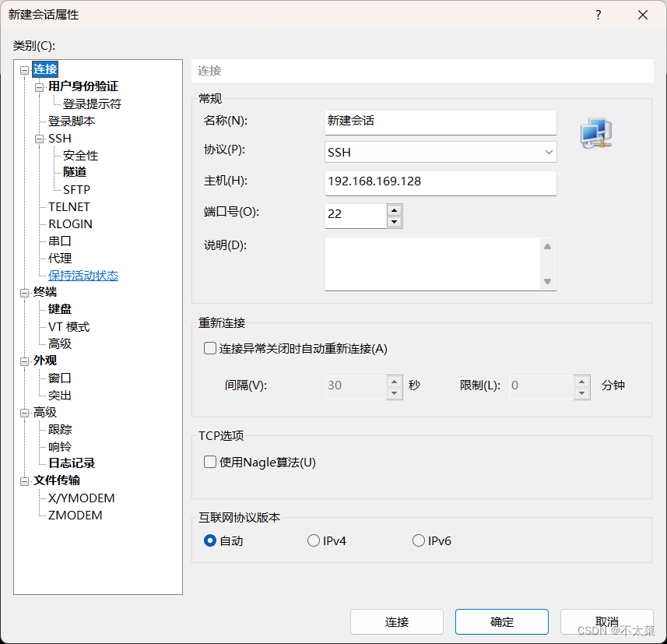Select the ZMODEM file transfer item
The width and height of the screenshot is (667, 644).
[x=73, y=515]
